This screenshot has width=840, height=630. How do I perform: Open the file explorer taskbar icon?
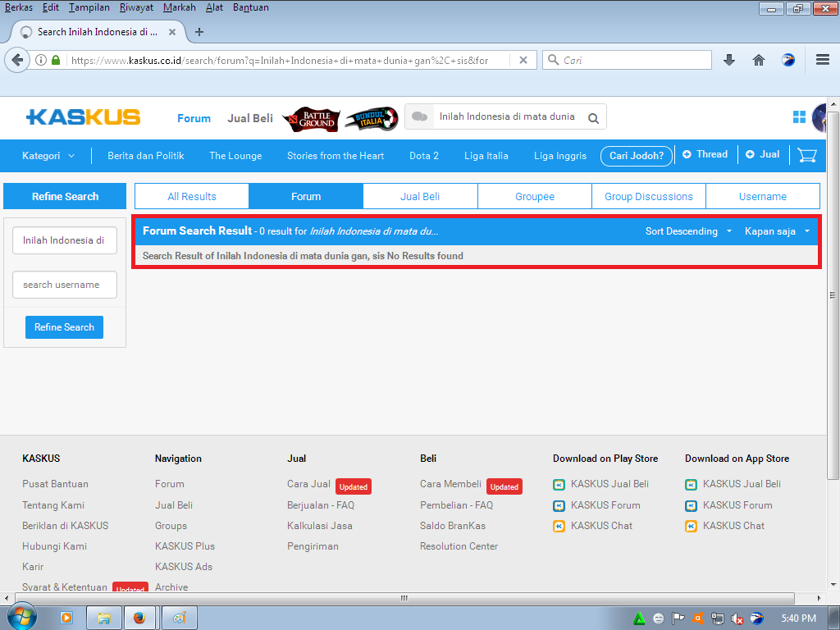pos(104,619)
